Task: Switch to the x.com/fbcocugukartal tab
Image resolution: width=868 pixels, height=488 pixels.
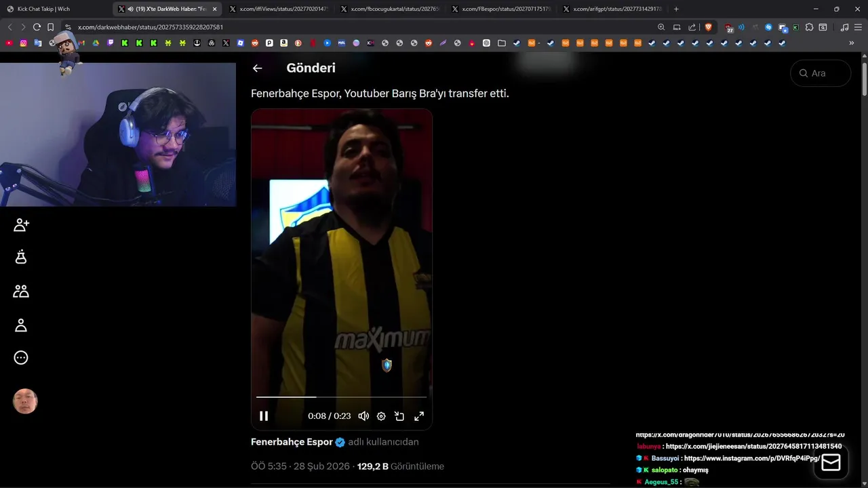Action: 389,9
